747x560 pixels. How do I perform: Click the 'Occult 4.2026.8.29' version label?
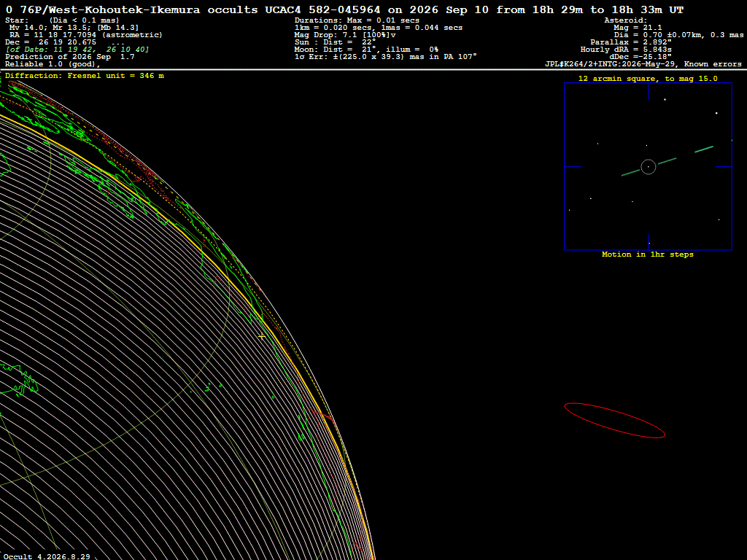(47, 556)
